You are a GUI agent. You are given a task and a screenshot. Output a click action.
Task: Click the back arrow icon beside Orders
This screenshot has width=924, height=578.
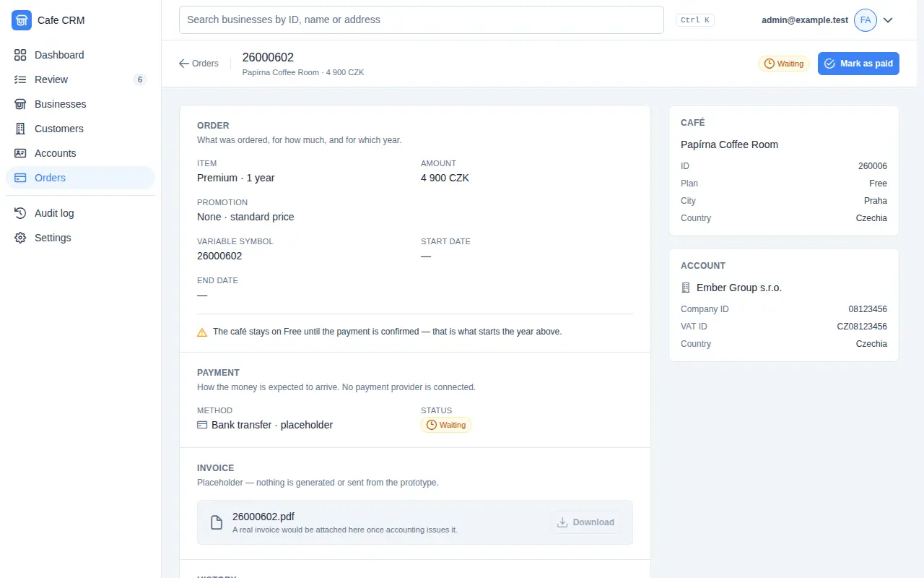pos(184,64)
